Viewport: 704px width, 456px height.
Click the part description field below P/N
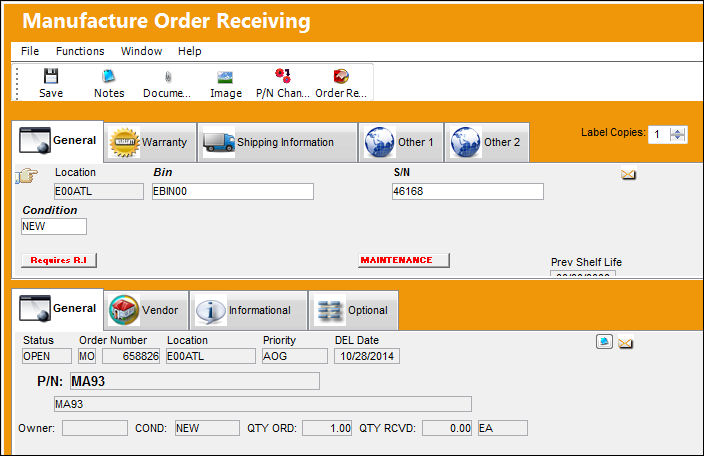click(x=263, y=404)
